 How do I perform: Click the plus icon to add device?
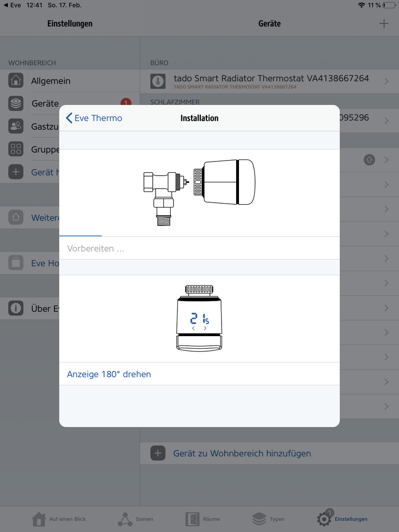[383, 24]
